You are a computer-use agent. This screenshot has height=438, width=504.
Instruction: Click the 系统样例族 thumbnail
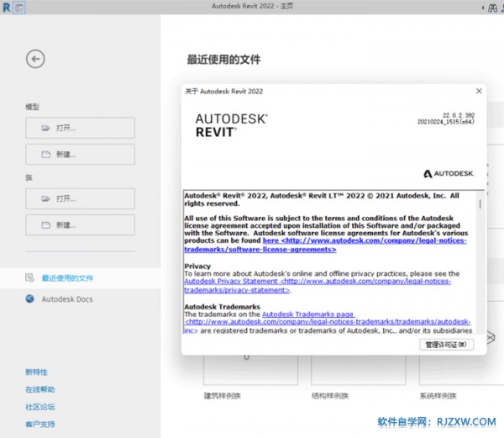461,370
